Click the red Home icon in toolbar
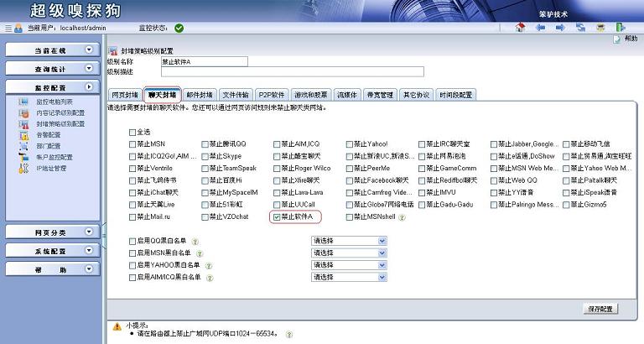This screenshot has height=344, width=644. click(x=521, y=28)
